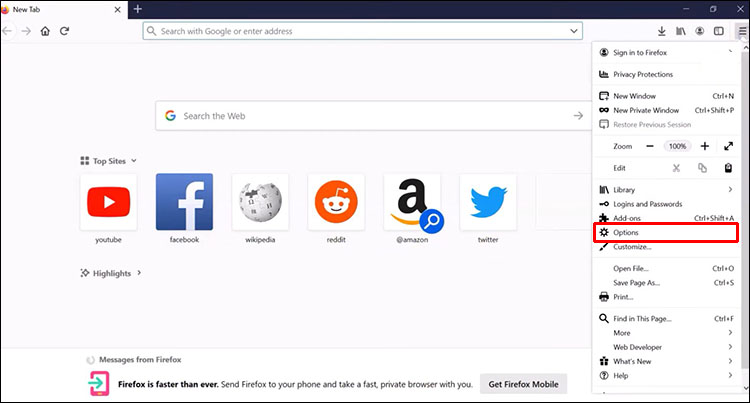The width and height of the screenshot is (750, 403).
Task: Choose Find in This Page...
Action: (666, 318)
